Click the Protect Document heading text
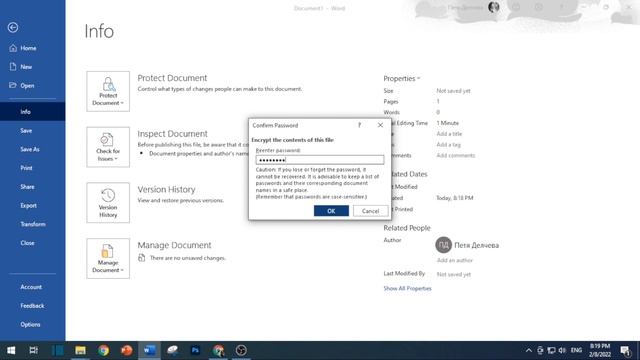 pos(172,78)
